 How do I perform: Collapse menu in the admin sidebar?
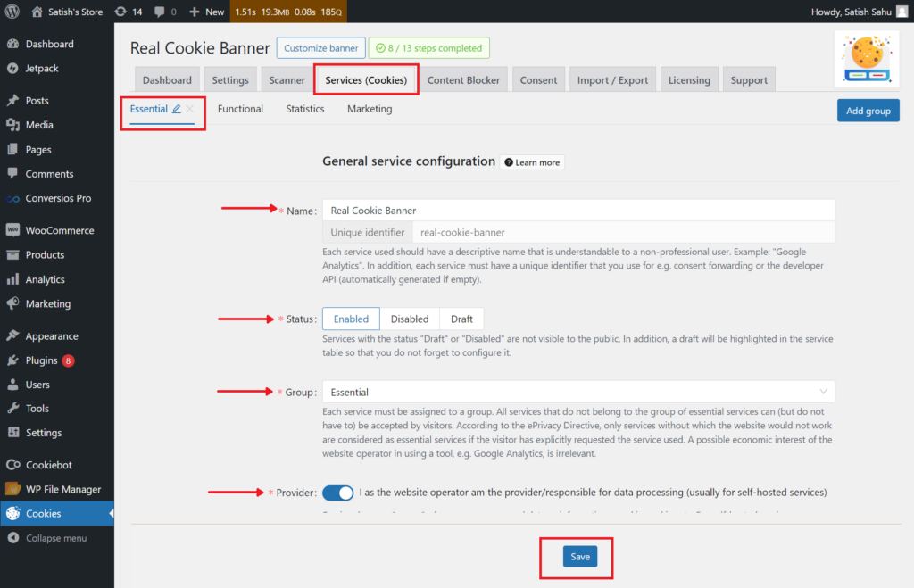point(56,538)
